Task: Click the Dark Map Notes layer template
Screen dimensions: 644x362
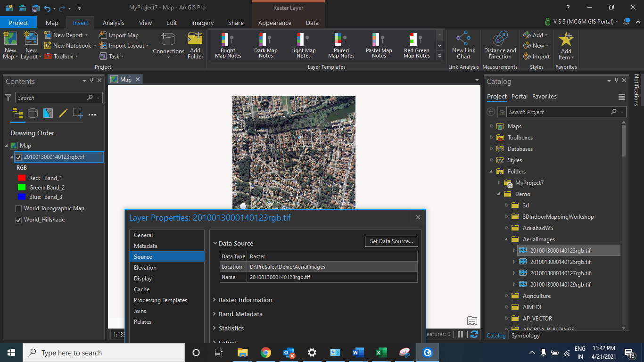Action: click(265, 45)
